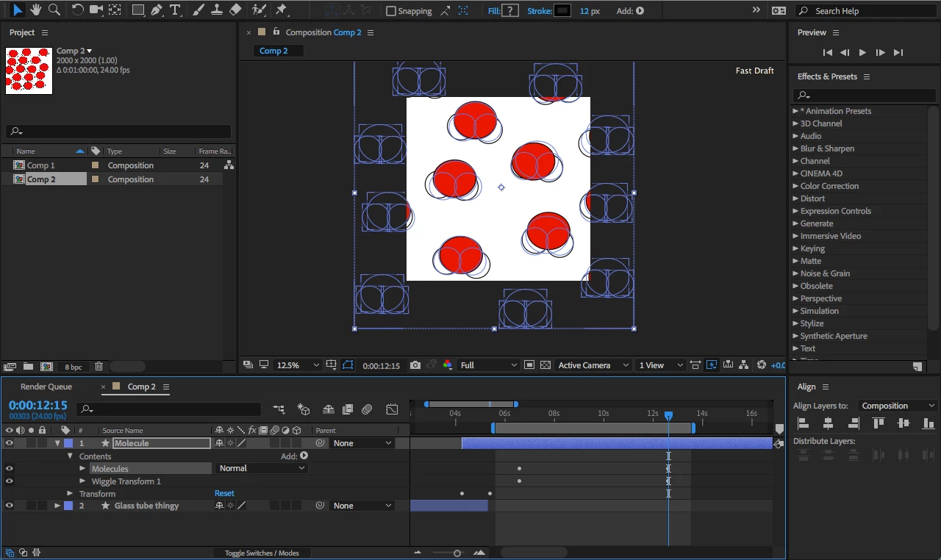Delete selected item with trash icon

(99, 366)
